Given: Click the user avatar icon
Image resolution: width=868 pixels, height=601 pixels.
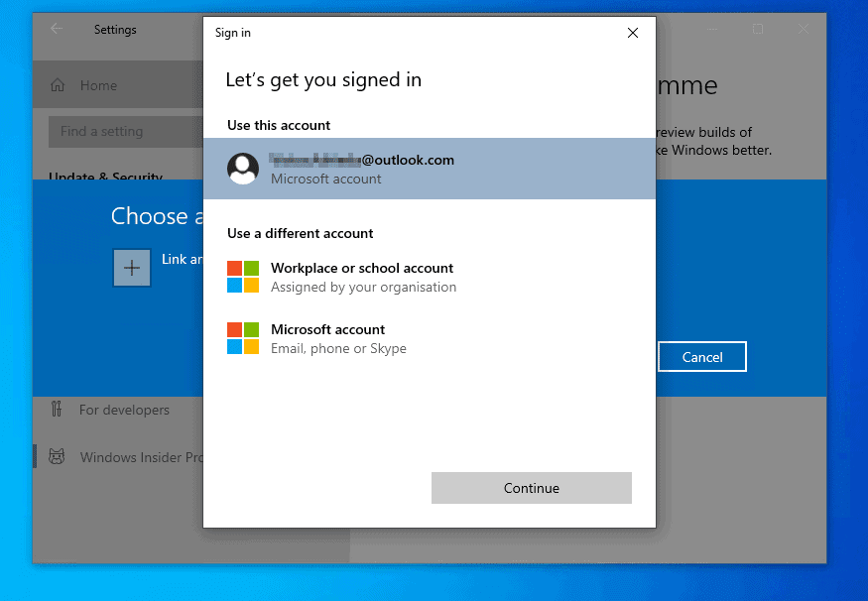Looking at the screenshot, I should coord(242,169).
